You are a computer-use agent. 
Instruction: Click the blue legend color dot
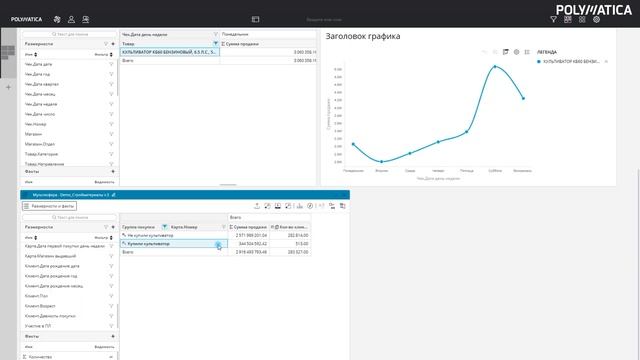click(539, 62)
